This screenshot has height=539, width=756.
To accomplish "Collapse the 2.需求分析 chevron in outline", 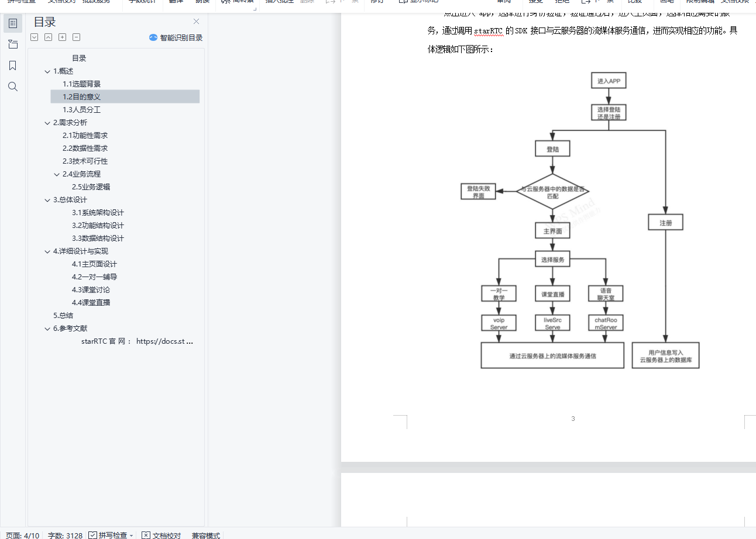I will point(47,123).
